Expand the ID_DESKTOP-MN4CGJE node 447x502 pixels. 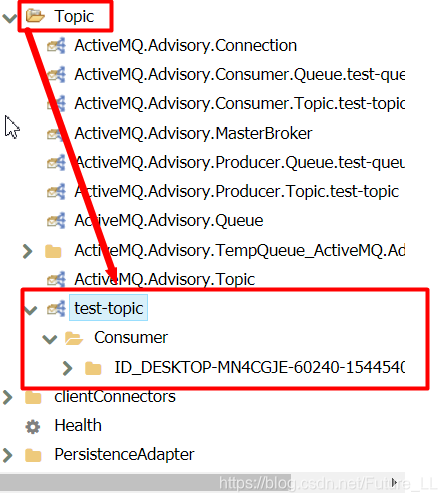pos(67,368)
